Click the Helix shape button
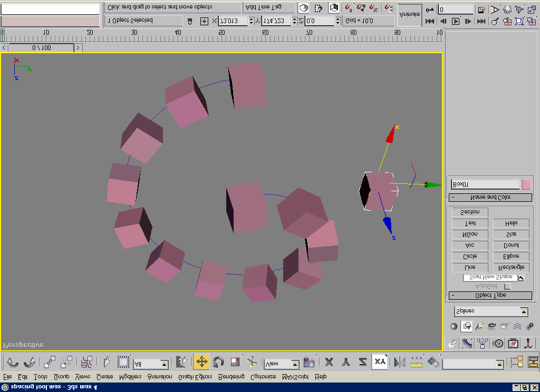 click(512, 223)
